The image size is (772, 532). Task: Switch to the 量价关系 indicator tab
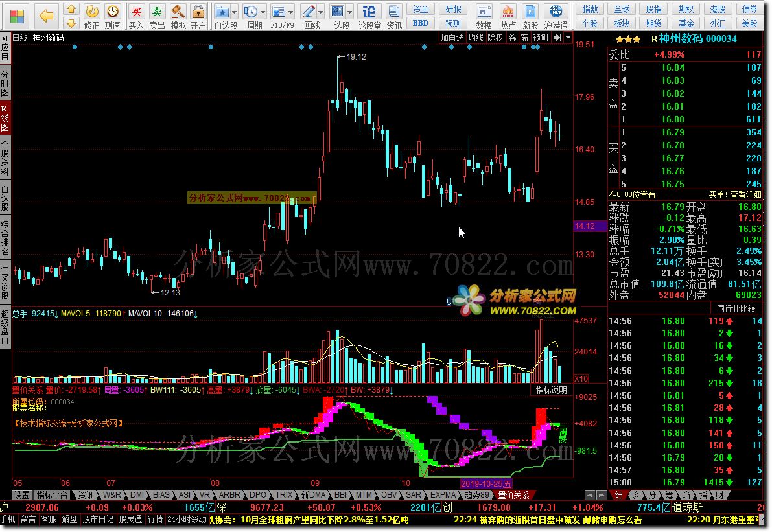[x=513, y=494]
